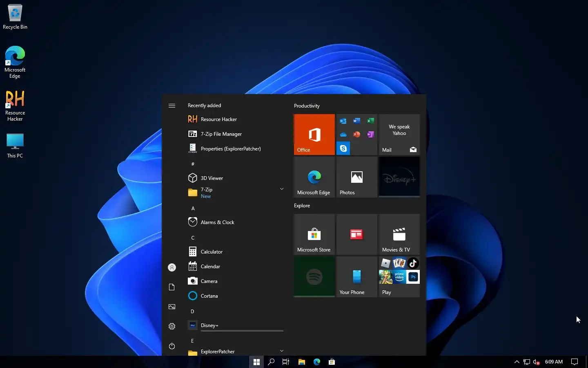Click the Productivity group header
The image size is (588, 368).
pos(307,106)
